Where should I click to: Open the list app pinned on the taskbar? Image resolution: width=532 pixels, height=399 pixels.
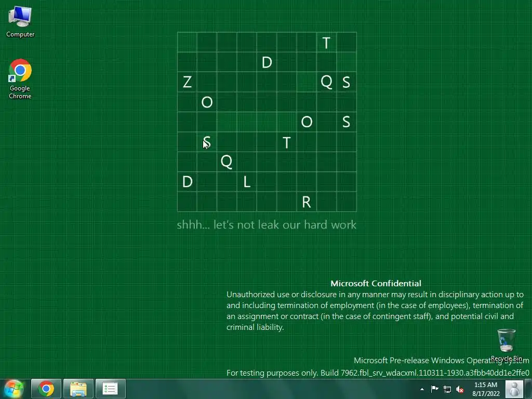pyautogui.click(x=110, y=389)
